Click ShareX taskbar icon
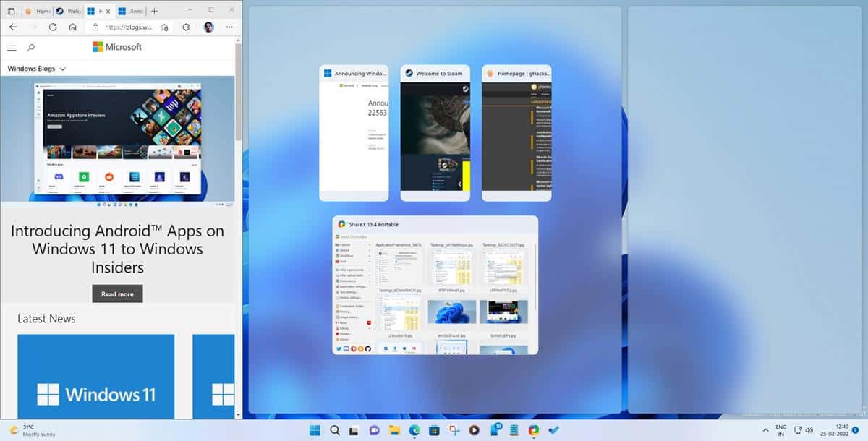868x441 pixels. coord(534,430)
